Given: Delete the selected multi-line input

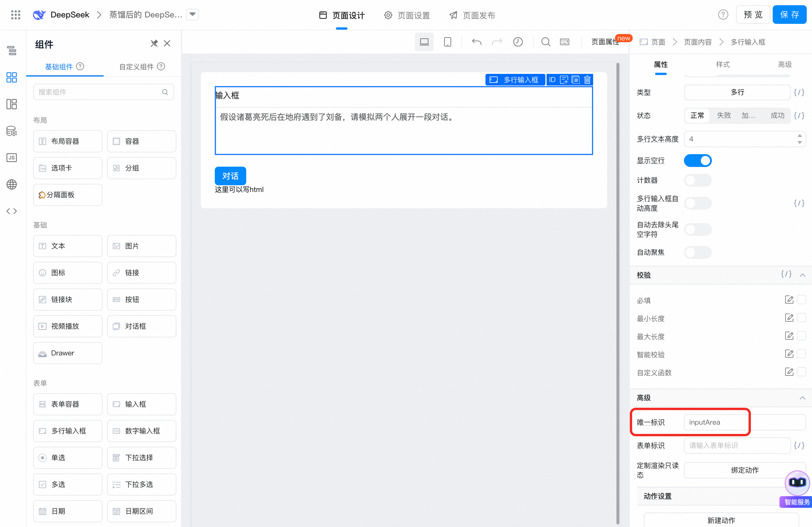Looking at the screenshot, I should coord(587,80).
